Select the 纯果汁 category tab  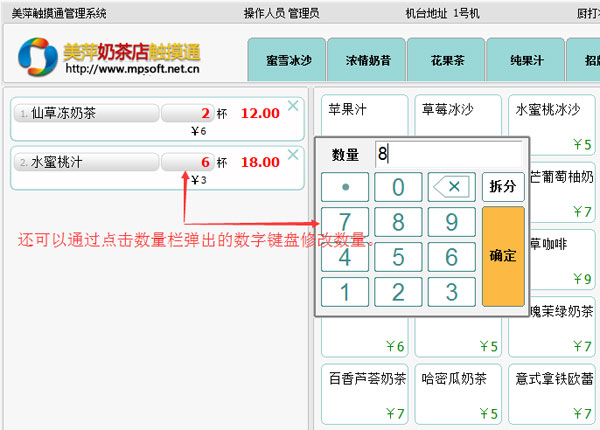tap(526, 61)
